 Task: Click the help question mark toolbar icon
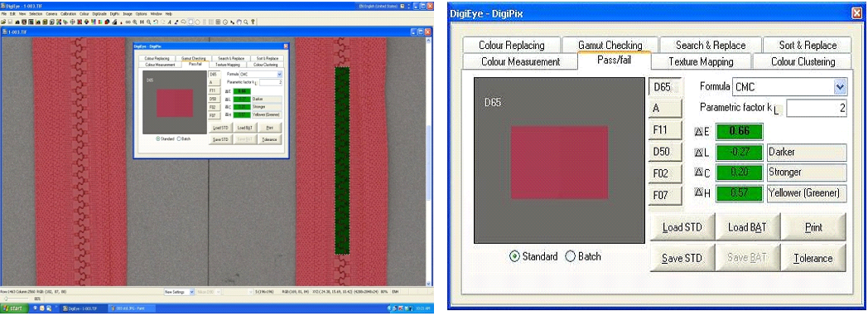pos(253,22)
